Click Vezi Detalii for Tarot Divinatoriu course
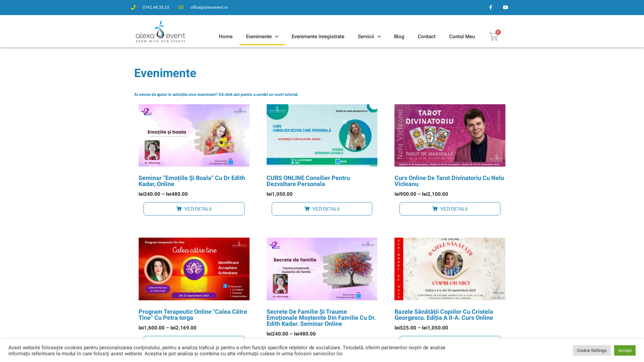This screenshot has height=362, width=644. (449, 209)
